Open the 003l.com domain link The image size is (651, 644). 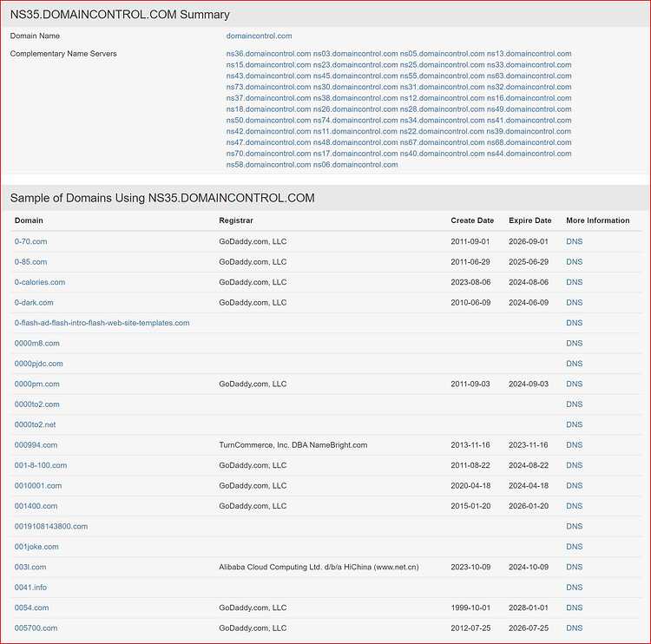click(x=30, y=567)
